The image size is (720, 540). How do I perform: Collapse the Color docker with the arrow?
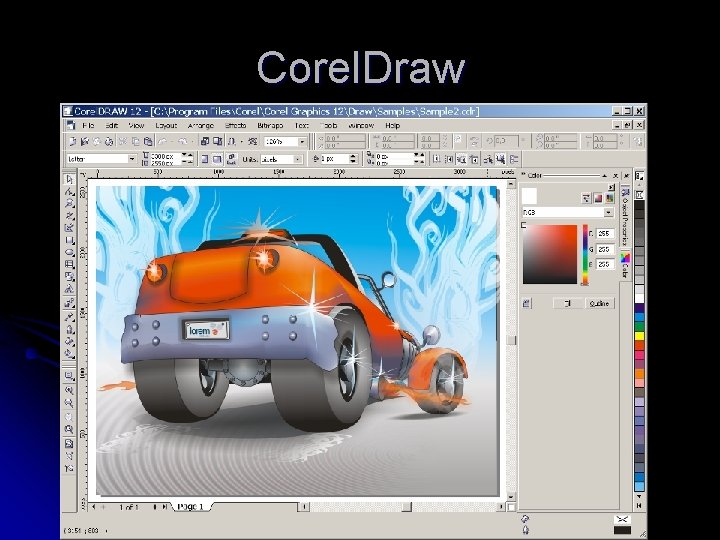[604, 175]
